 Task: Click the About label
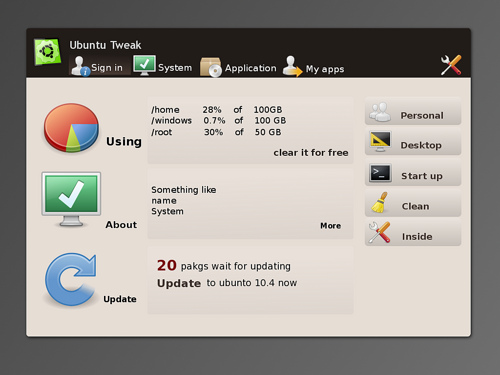[121, 225]
